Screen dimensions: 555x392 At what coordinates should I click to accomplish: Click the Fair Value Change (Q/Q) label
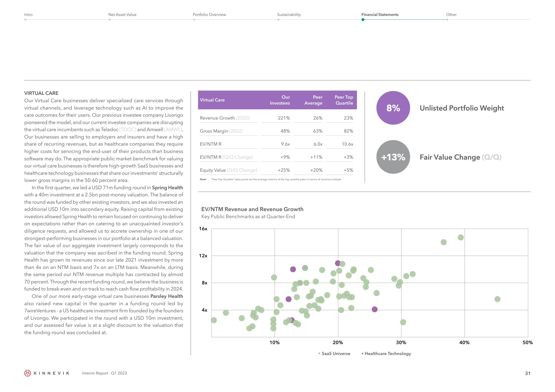pyautogui.click(x=461, y=157)
